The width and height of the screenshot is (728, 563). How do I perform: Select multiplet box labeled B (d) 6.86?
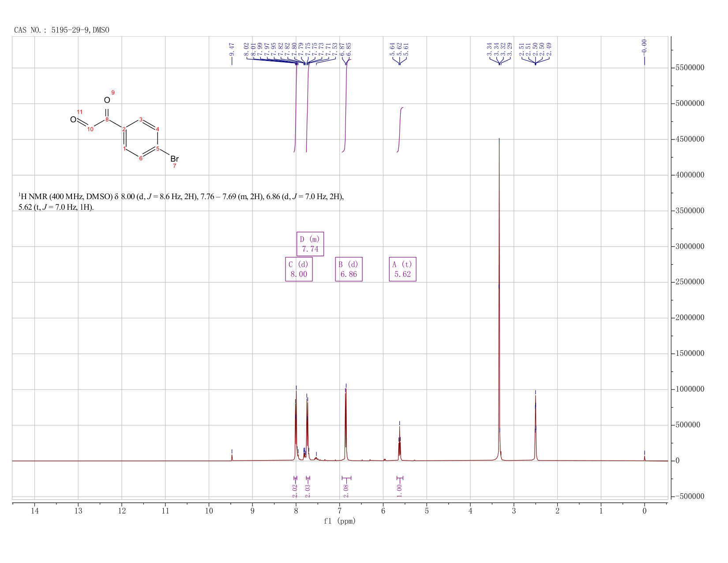point(349,269)
